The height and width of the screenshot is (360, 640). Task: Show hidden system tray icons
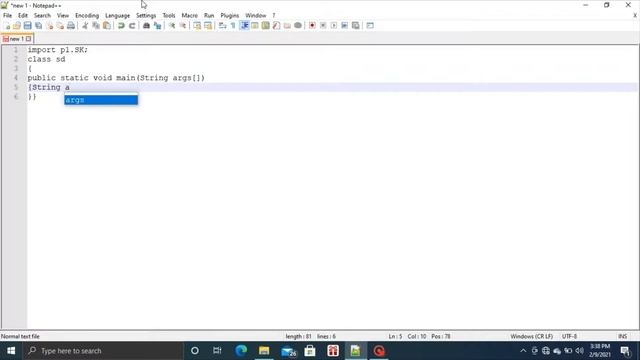pos(523,351)
